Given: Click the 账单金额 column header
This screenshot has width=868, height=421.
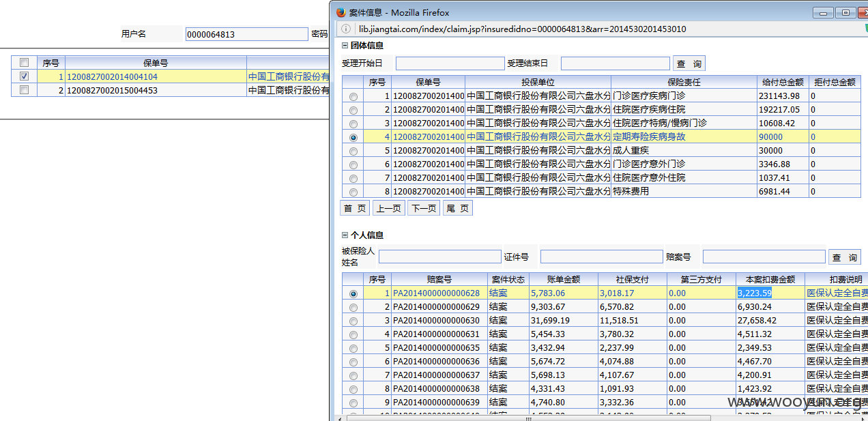Looking at the screenshot, I should click(563, 279).
